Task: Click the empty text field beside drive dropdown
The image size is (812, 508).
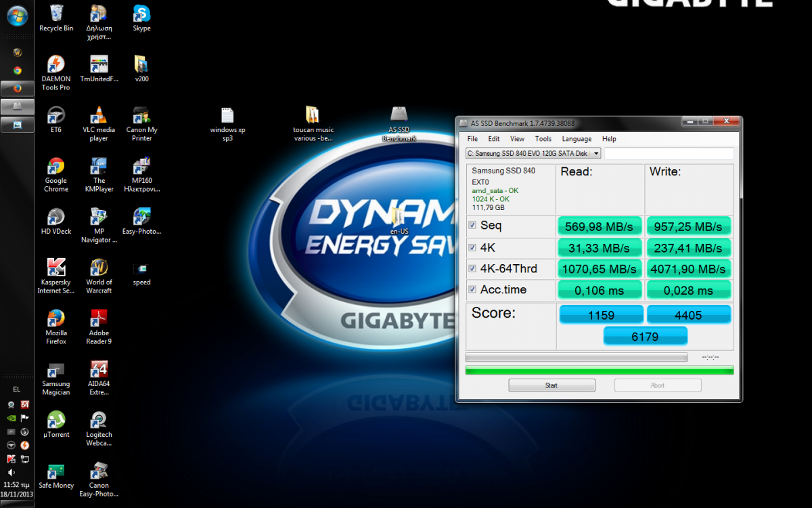Action: [x=669, y=154]
